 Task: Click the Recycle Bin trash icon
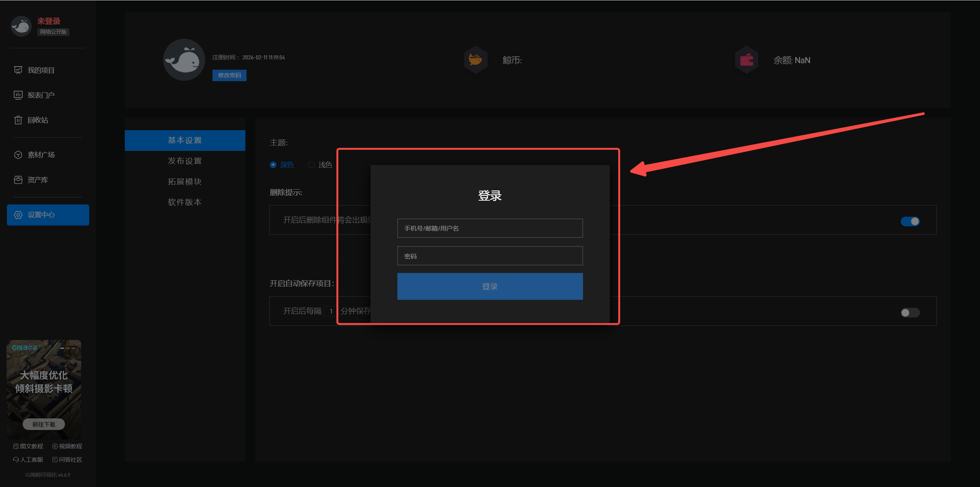pos(18,120)
